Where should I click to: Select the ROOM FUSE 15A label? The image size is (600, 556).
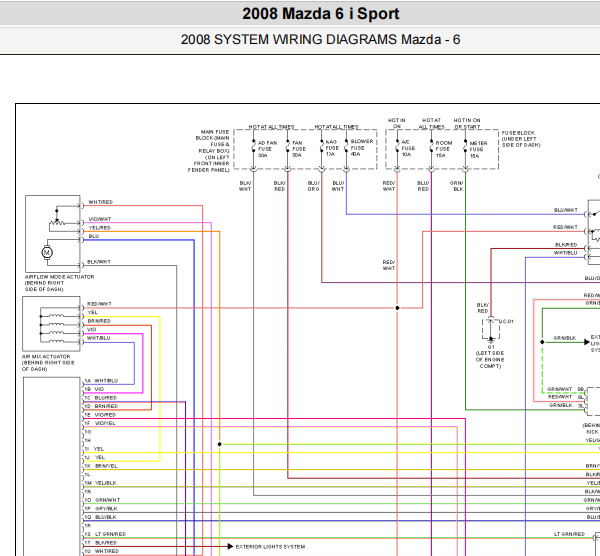(x=443, y=149)
